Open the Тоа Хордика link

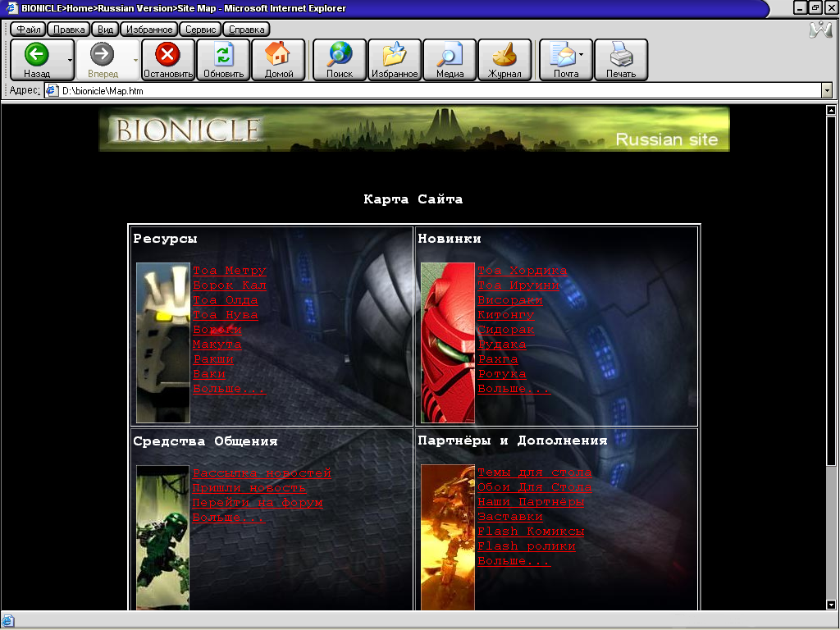[523, 271]
